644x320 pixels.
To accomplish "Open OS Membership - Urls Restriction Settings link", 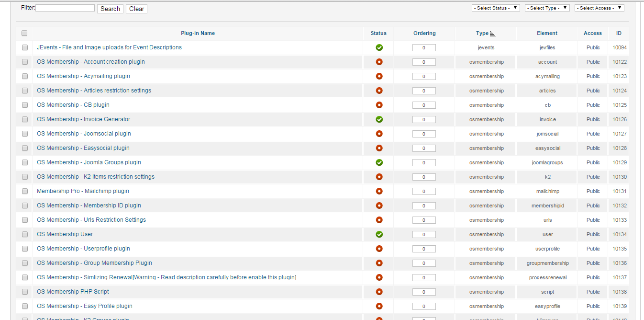I will coord(91,220).
